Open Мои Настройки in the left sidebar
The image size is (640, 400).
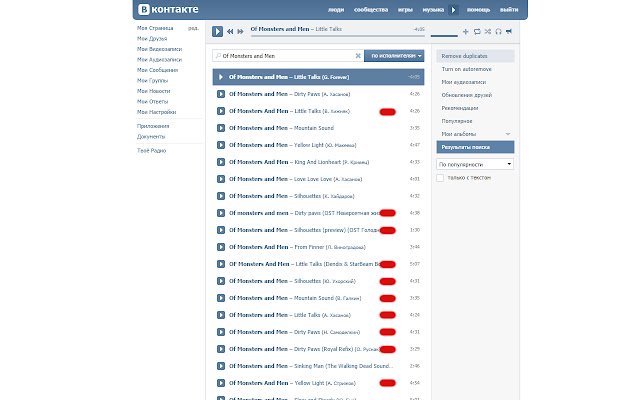pos(156,112)
